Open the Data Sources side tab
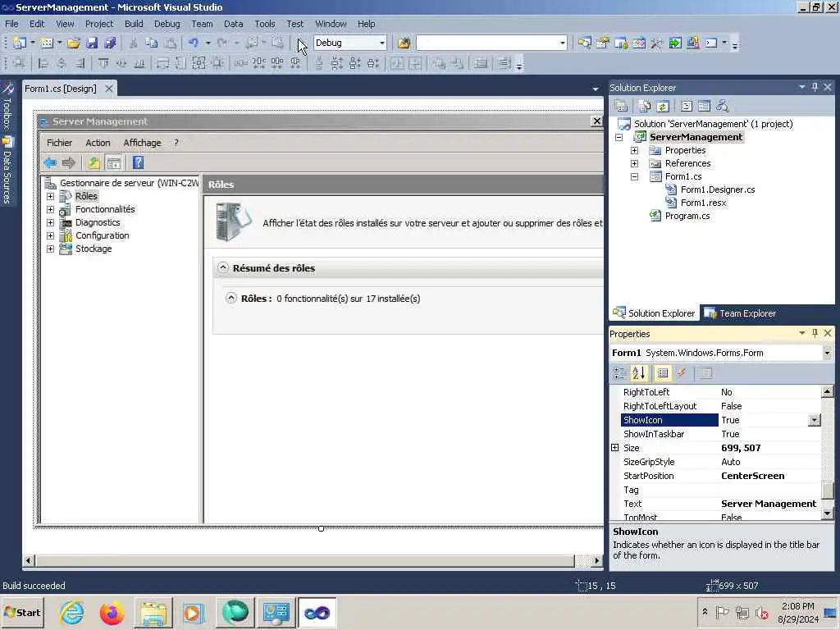 (x=7, y=171)
